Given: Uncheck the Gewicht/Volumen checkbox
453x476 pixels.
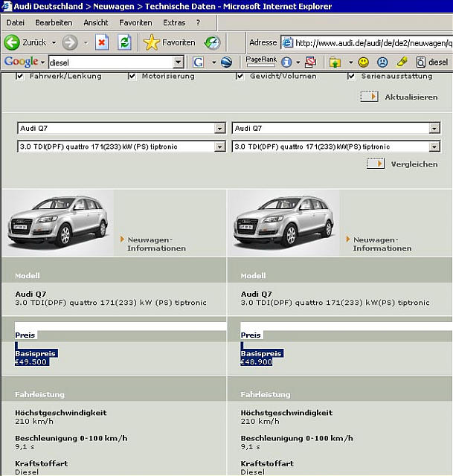Looking at the screenshot, I should [240, 76].
